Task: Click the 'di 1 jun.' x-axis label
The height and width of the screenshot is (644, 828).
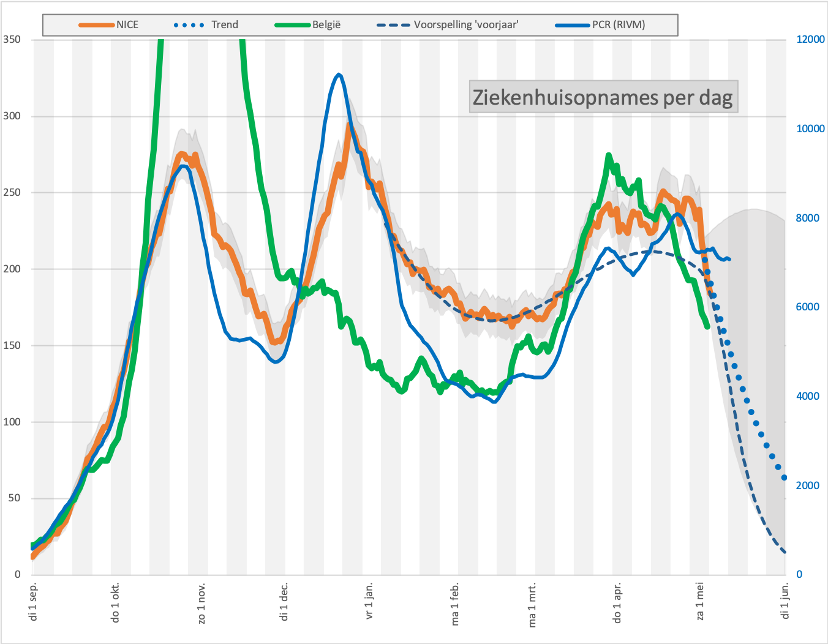Action: [786, 601]
